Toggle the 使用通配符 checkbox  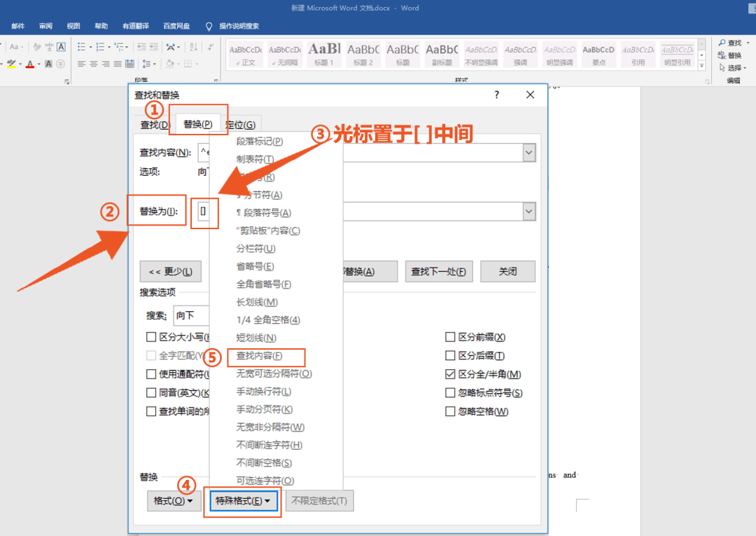pos(151,374)
